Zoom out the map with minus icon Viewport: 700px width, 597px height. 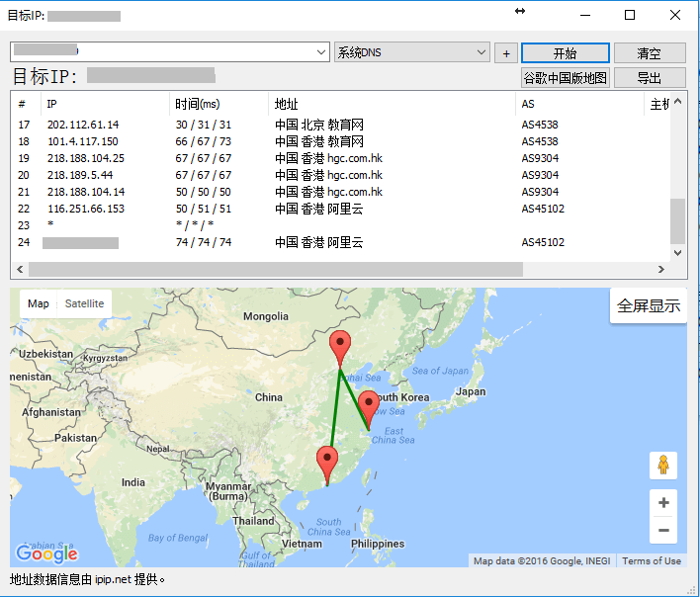[663, 530]
